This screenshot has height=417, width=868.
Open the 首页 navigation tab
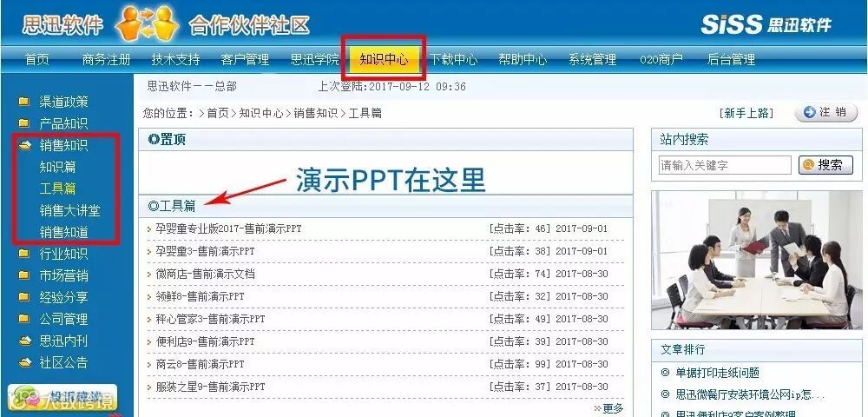(x=37, y=59)
